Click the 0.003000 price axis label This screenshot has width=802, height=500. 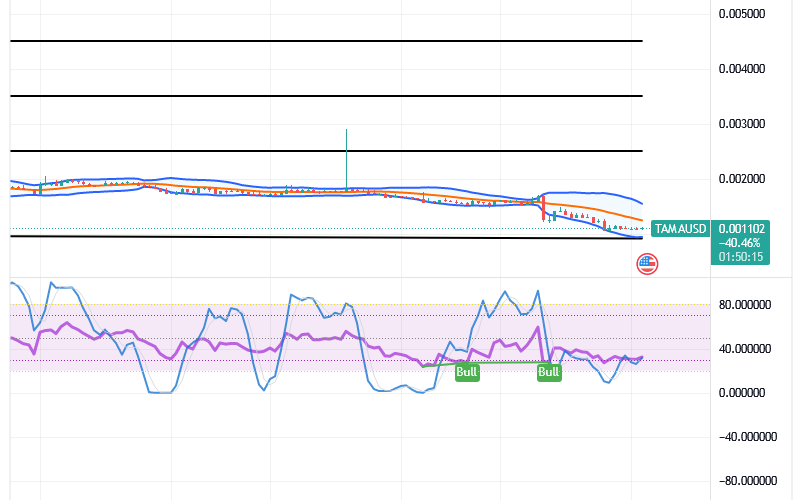pos(742,124)
